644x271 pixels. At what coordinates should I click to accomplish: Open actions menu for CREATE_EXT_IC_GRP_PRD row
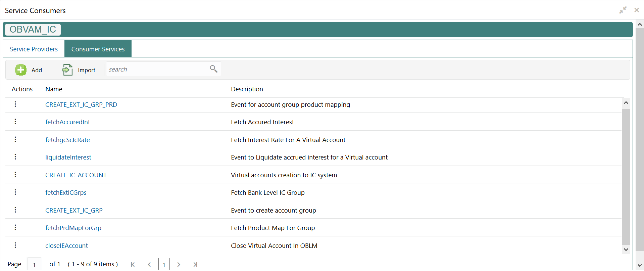point(15,104)
